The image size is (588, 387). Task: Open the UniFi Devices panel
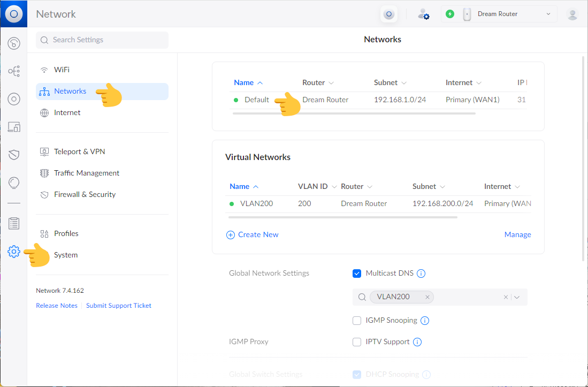(x=14, y=98)
